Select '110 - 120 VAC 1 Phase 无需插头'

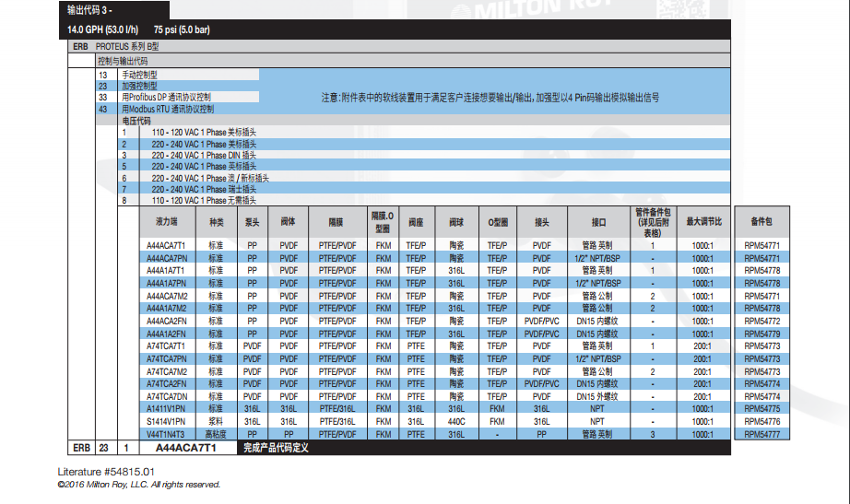(x=204, y=201)
